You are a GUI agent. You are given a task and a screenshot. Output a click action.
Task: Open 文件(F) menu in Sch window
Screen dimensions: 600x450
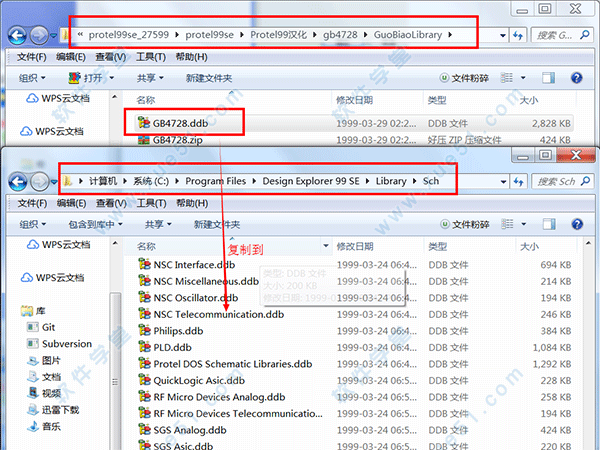[x=33, y=203]
